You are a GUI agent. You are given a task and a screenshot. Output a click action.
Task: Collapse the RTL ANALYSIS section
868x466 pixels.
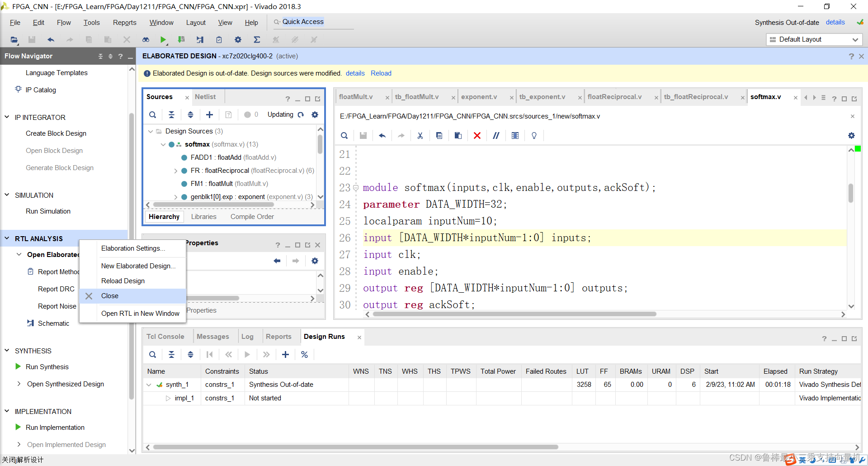[7, 238]
